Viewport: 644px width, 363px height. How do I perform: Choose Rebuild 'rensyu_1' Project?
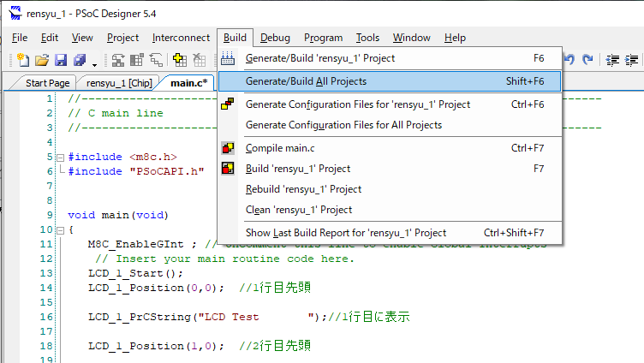[x=390, y=189]
